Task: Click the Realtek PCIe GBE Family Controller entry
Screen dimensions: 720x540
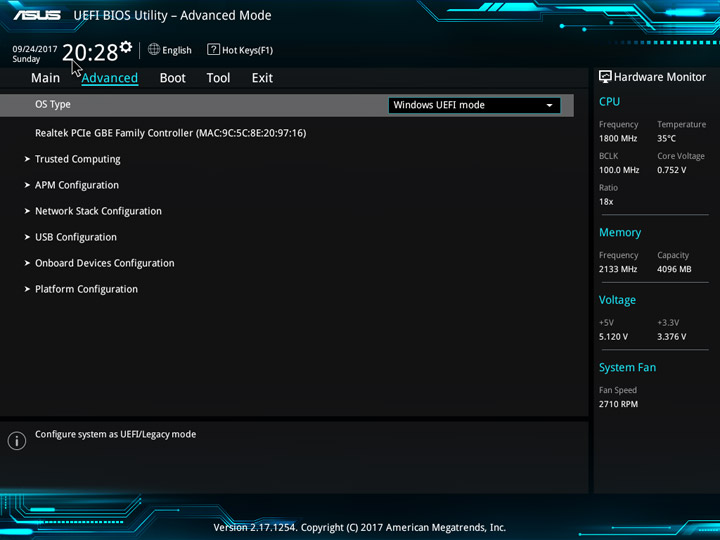Action: point(170,133)
